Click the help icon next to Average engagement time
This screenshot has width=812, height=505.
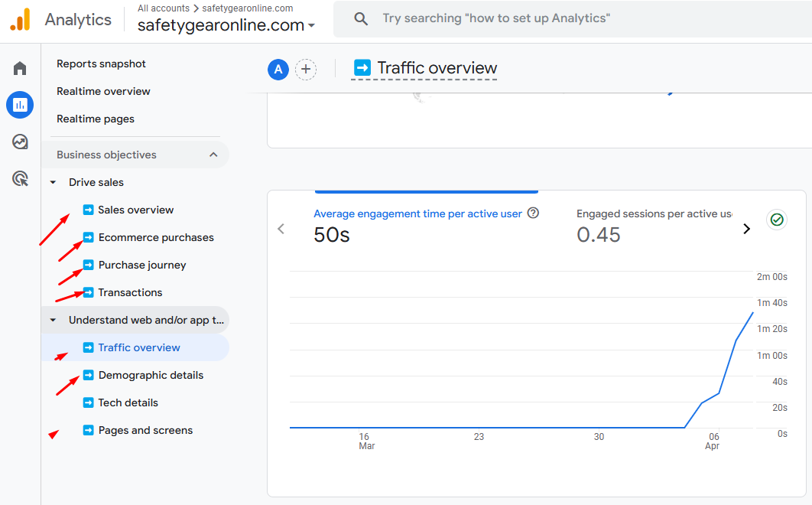point(534,213)
